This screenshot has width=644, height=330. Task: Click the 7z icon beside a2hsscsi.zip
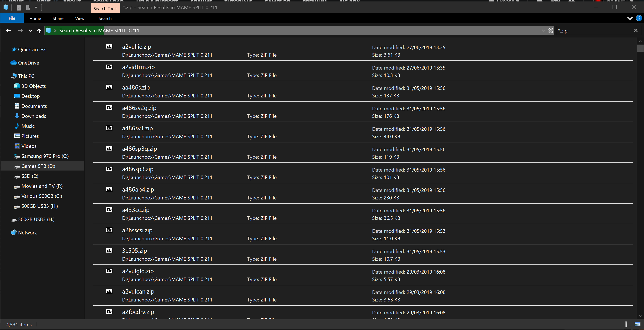click(x=109, y=230)
